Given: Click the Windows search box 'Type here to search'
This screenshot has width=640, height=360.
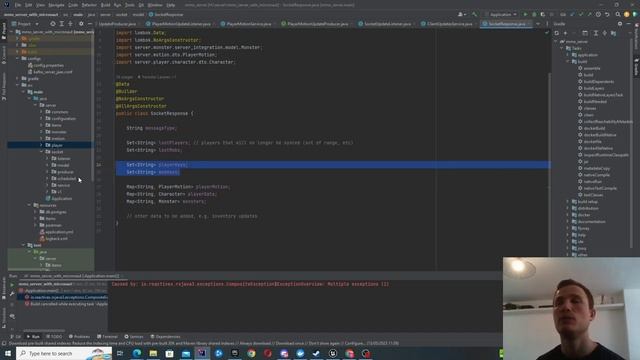Looking at the screenshot, I should (64, 353).
